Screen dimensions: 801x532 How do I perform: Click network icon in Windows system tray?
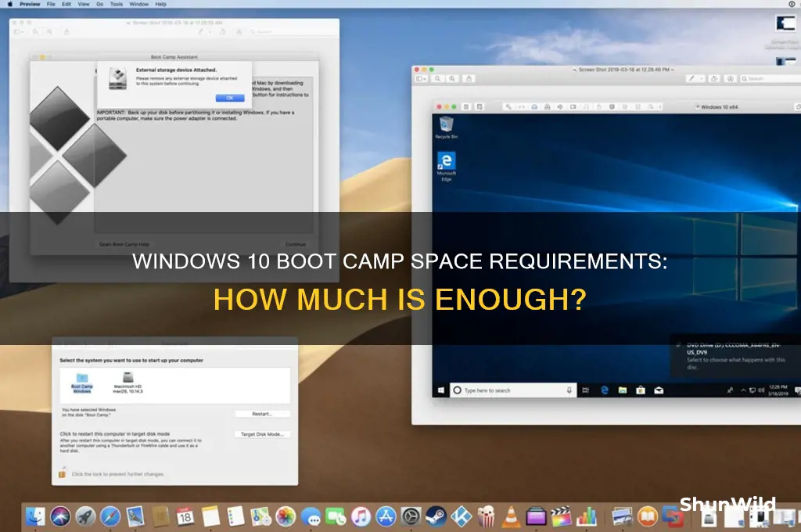[x=753, y=390]
